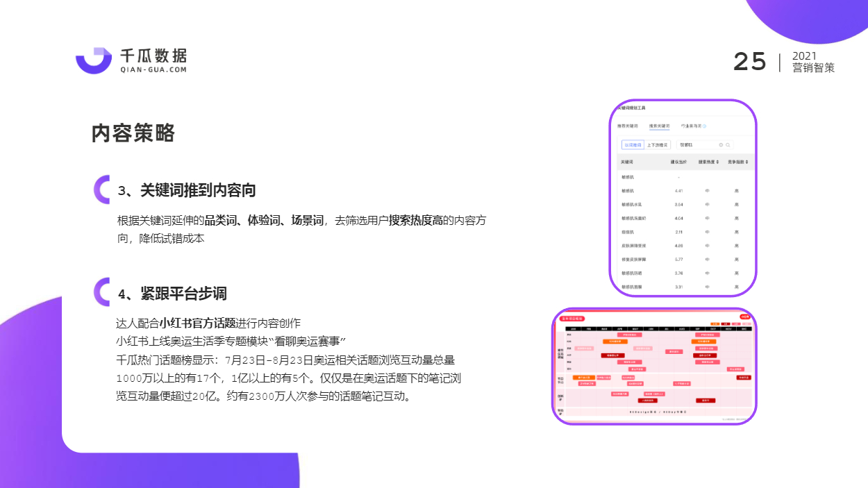Click the DEC month header in the calendar
Screen dimensions: 868x488
744,329
